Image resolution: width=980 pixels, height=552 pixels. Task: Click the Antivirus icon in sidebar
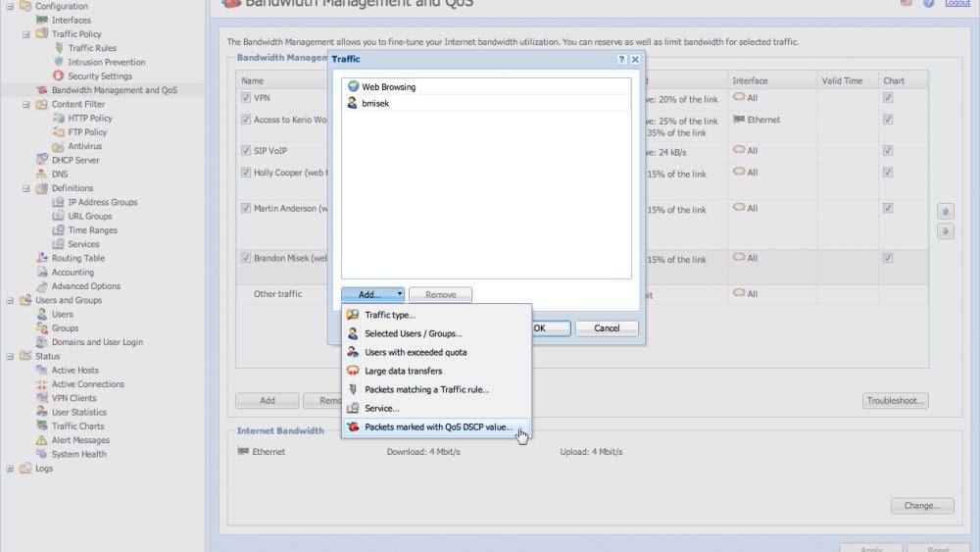click(59, 146)
